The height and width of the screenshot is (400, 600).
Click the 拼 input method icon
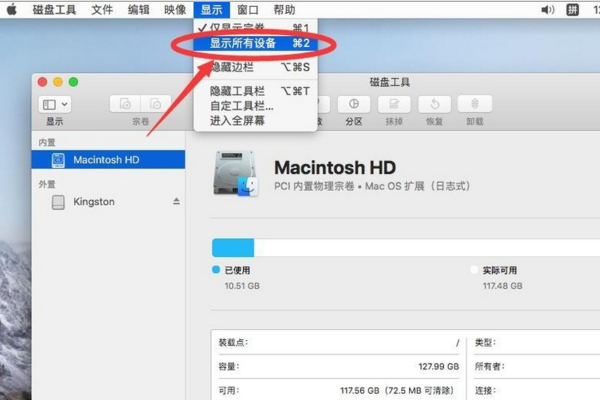click(x=572, y=10)
